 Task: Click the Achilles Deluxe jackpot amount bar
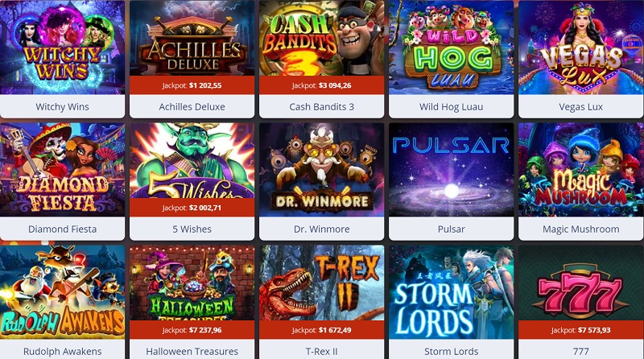[x=192, y=85]
